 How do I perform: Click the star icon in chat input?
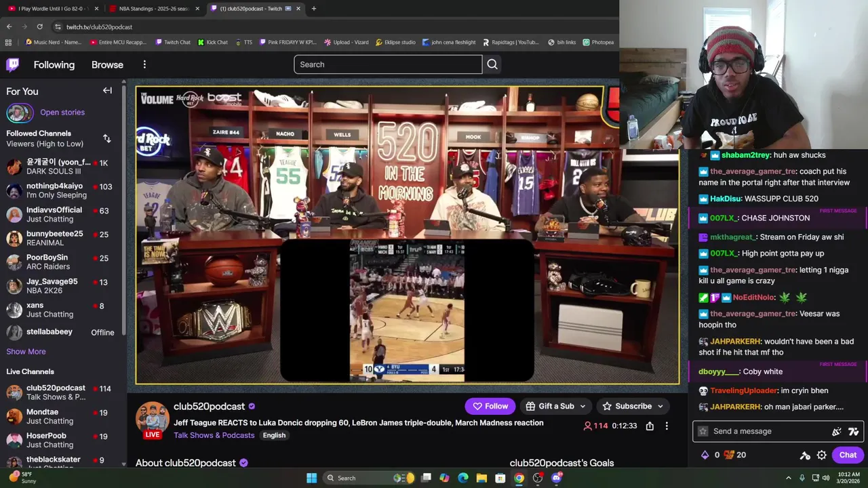703,431
